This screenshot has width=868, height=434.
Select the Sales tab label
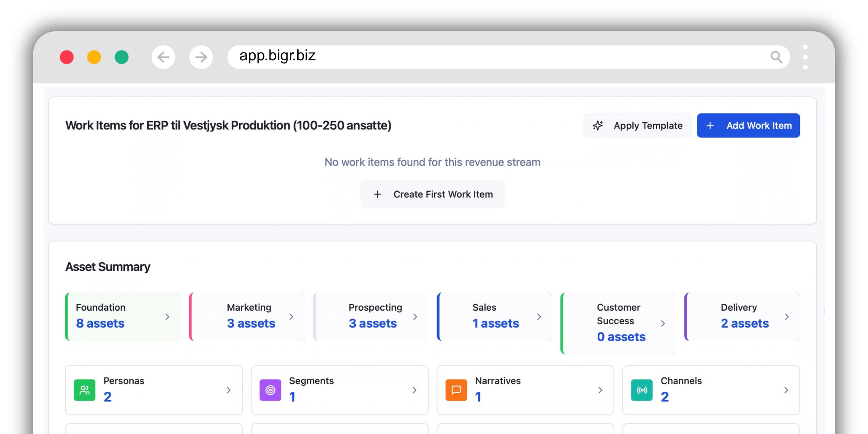point(484,307)
